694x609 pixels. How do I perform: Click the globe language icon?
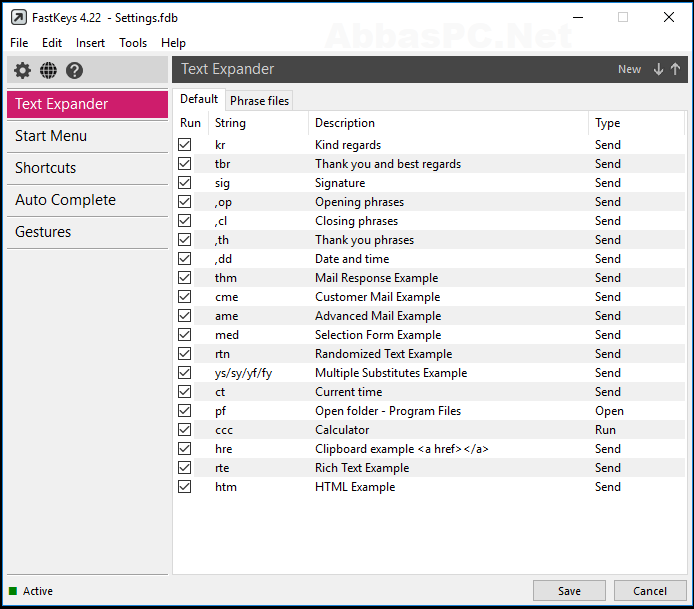click(x=48, y=70)
